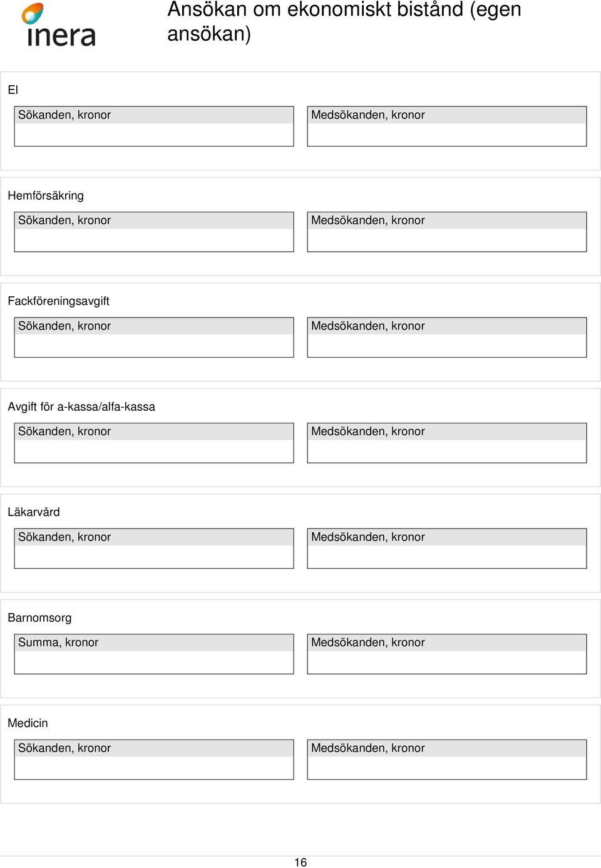The height and width of the screenshot is (868, 601).
Task: Focus Medsökanden kronor field under Fackföreningsavgift
Action: pos(447,338)
